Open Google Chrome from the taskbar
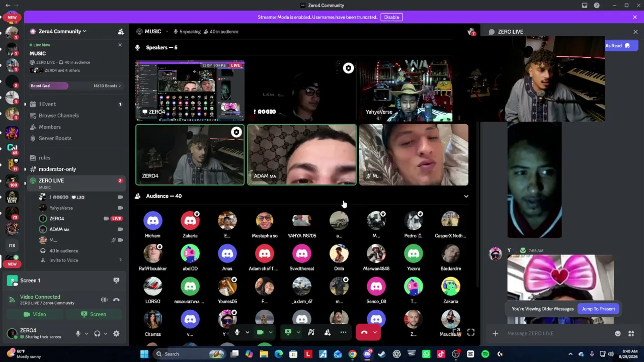Image resolution: width=644 pixels, height=362 pixels. (x=352, y=354)
